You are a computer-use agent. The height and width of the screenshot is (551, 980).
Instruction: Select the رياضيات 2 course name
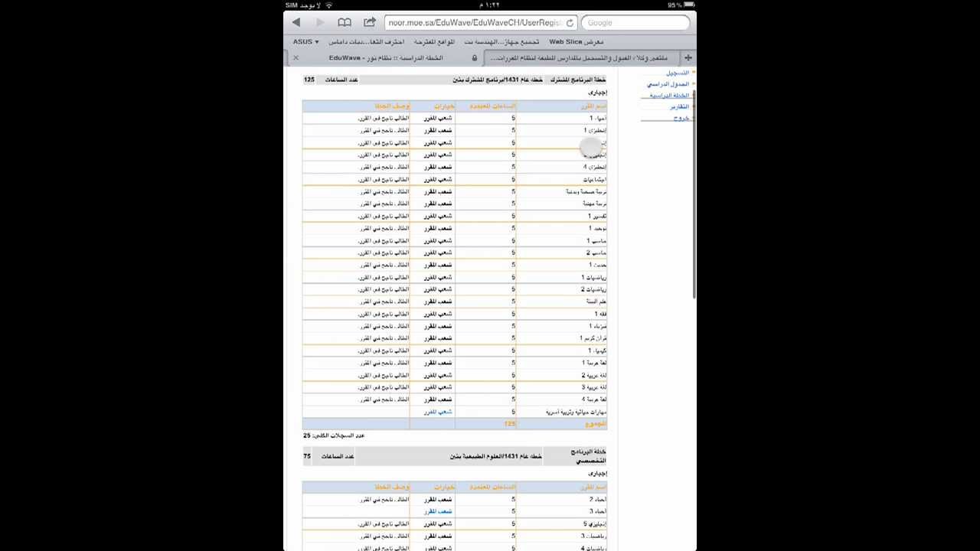point(593,289)
